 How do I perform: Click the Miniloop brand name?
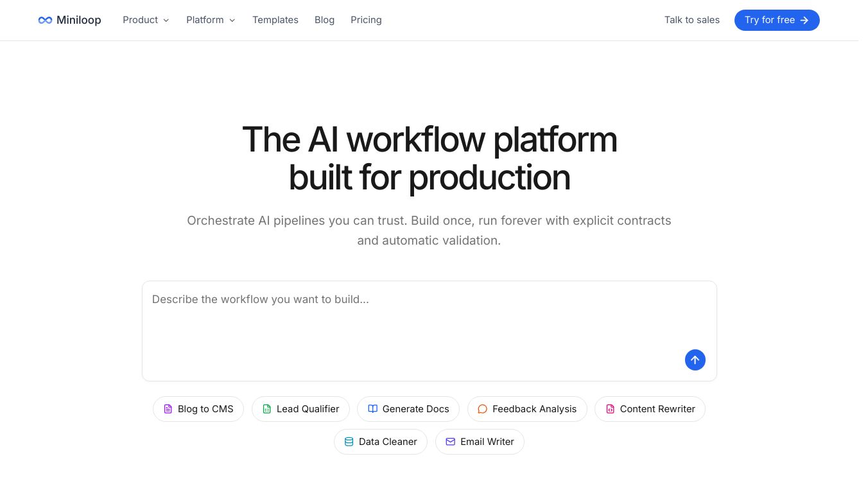pyautogui.click(x=78, y=20)
